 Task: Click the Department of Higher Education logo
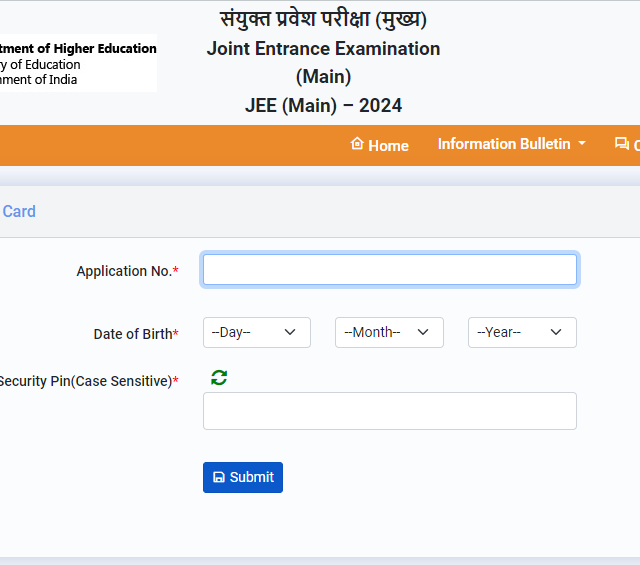click(x=78, y=64)
